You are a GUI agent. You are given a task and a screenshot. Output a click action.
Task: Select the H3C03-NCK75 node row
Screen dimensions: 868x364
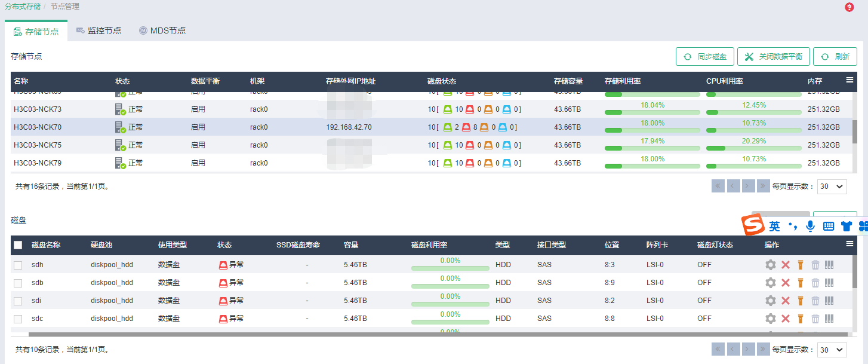click(x=431, y=145)
